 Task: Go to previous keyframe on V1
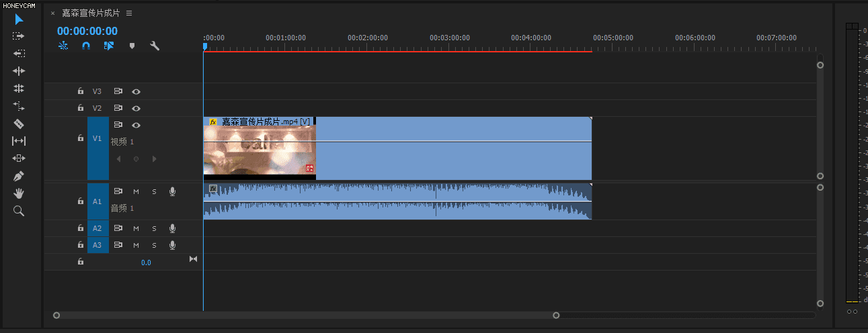[119, 159]
